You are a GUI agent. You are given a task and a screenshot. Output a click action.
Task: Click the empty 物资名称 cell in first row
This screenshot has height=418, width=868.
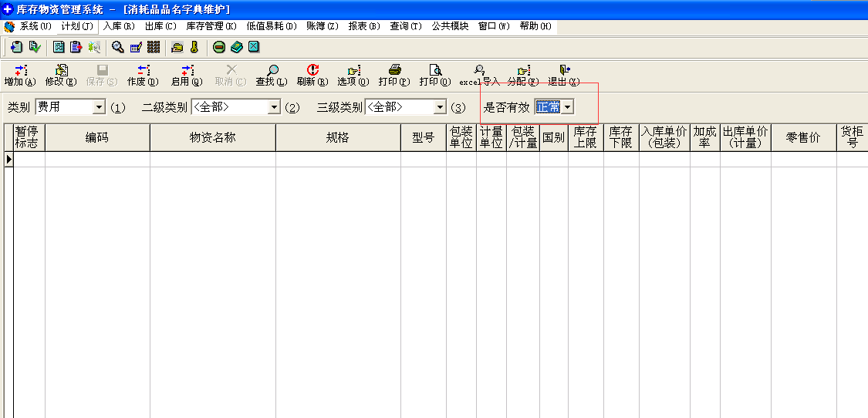pyautogui.click(x=213, y=160)
